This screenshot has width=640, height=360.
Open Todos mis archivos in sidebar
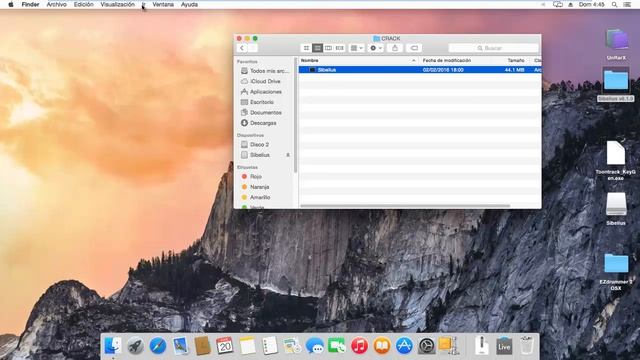point(264,71)
